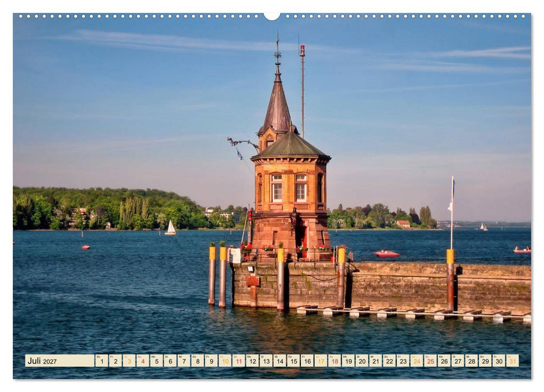The image size is (544, 392).
Task: Click day 14 in the calendar strip
Action: 280,361
